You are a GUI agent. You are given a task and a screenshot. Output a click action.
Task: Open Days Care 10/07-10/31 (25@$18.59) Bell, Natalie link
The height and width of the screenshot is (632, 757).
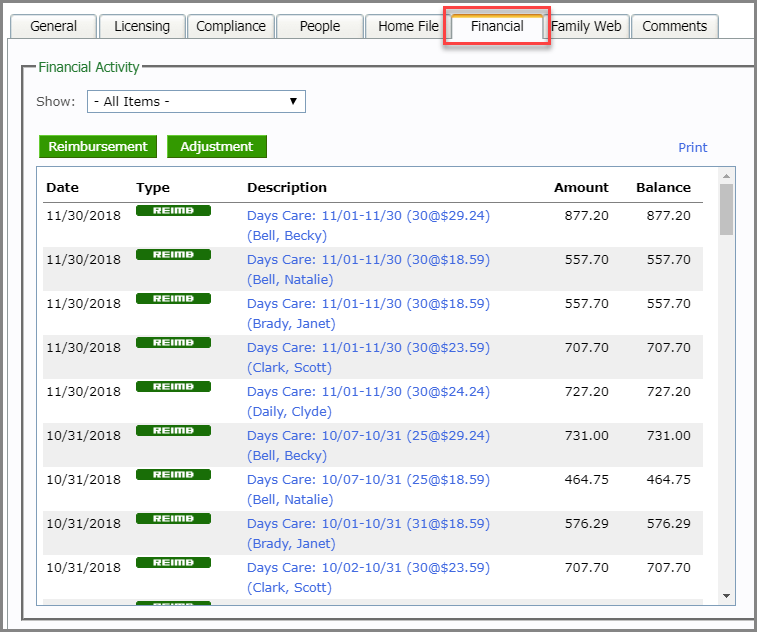click(368, 490)
